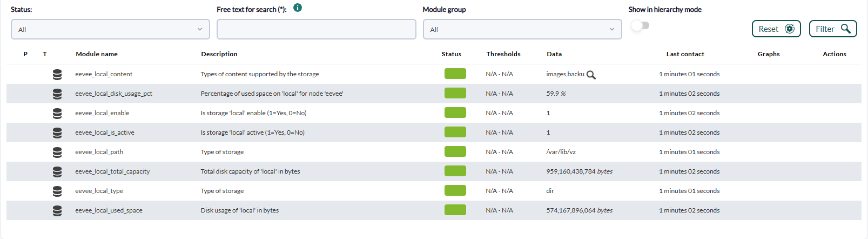
Task: Click magnifier icon next to images,backu data
Action: click(x=591, y=75)
